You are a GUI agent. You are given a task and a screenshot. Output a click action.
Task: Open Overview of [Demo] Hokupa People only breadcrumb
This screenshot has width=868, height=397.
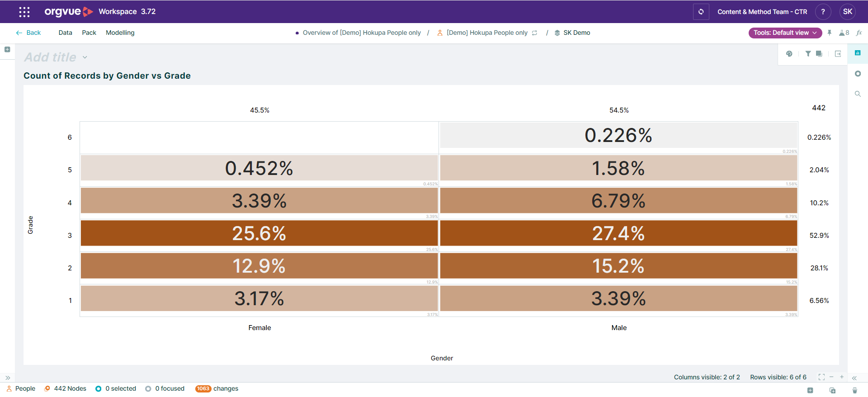(361, 33)
